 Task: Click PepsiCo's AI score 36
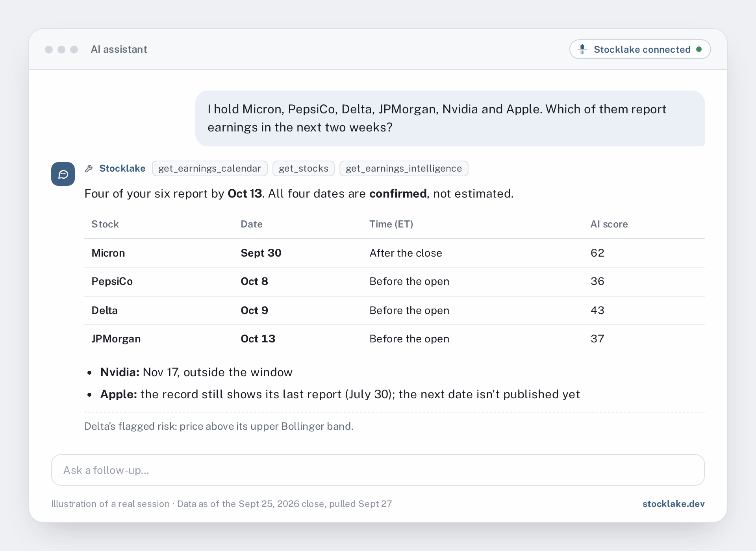(x=597, y=281)
